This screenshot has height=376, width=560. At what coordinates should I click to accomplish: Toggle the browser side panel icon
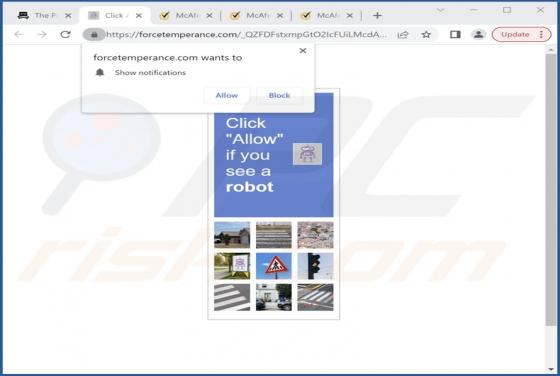coord(455,35)
